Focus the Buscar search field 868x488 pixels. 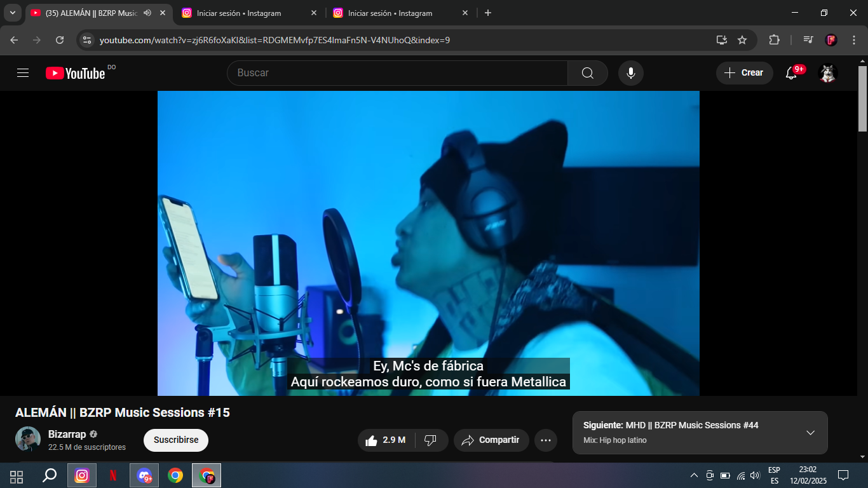coord(397,73)
